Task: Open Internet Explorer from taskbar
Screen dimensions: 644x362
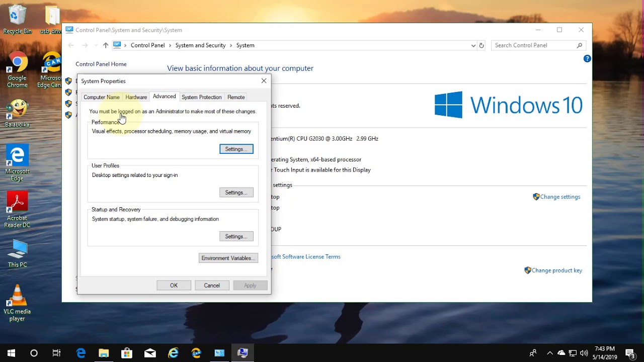Action: click(173, 353)
